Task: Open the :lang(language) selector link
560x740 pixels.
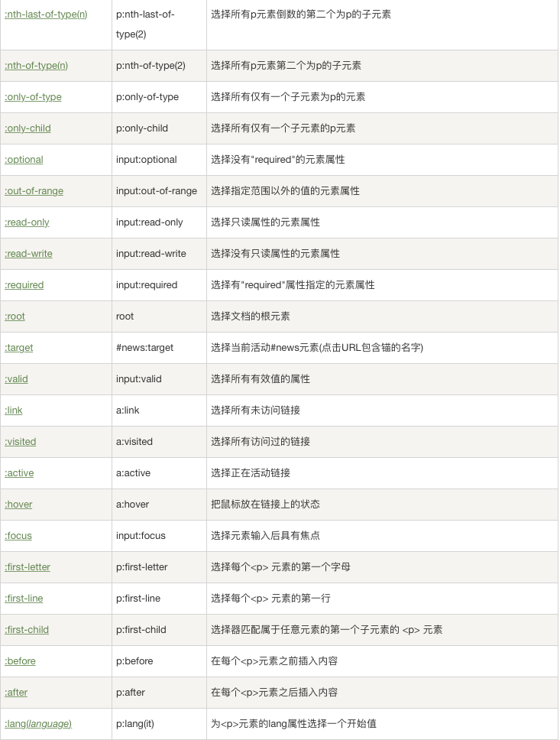Action: 38,724
